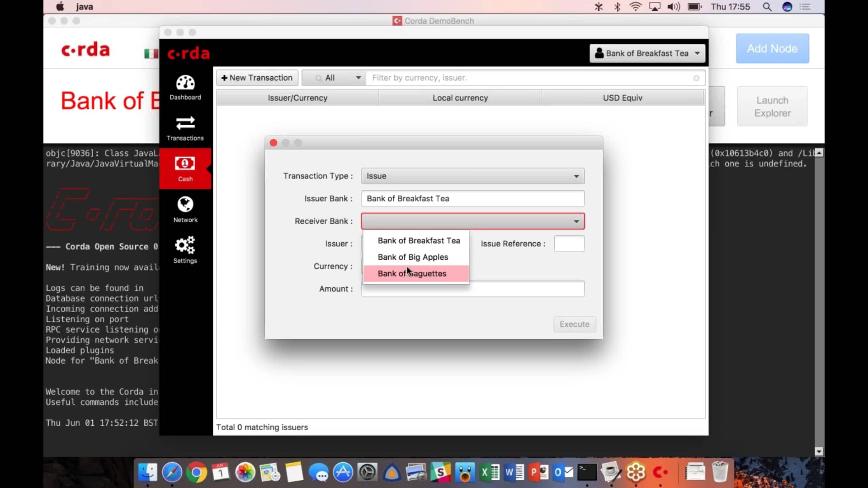Click the Bluetooth menu bar icon
This screenshot has height=488, width=868.
point(617,7)
